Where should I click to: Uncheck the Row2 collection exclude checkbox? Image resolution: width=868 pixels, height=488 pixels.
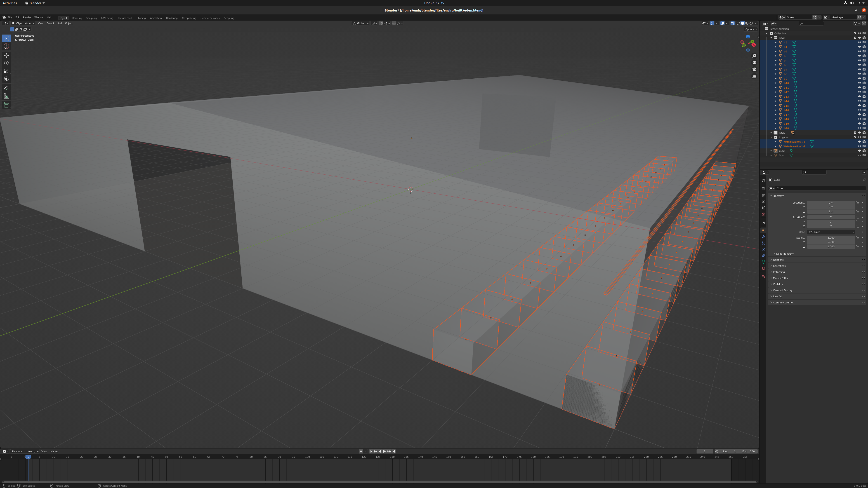pyautogui.click(x=855, y=133)
